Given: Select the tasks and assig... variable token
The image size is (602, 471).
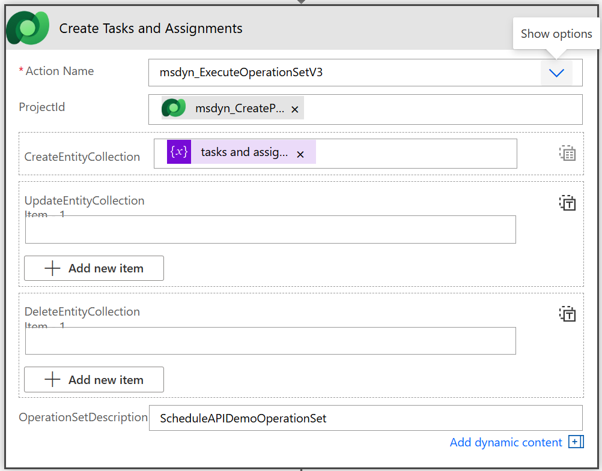Looking at the screenshot, I should coord(241,152).
